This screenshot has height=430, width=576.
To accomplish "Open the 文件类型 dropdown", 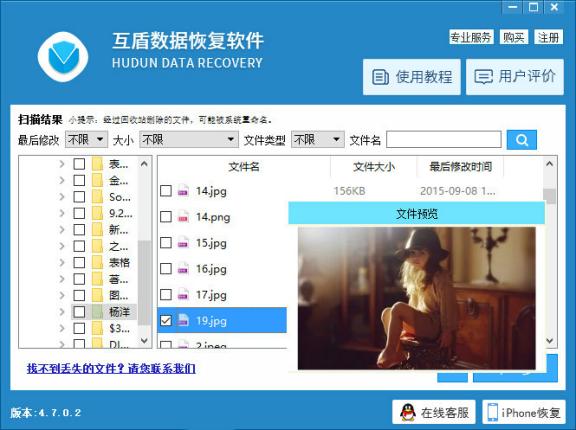I will tap(318, 140).
